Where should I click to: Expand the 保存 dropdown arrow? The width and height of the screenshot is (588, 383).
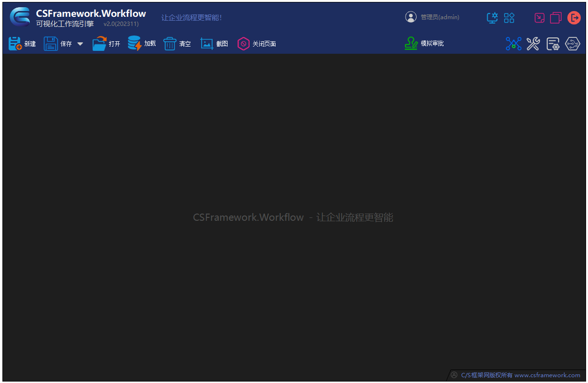[80, 43]
